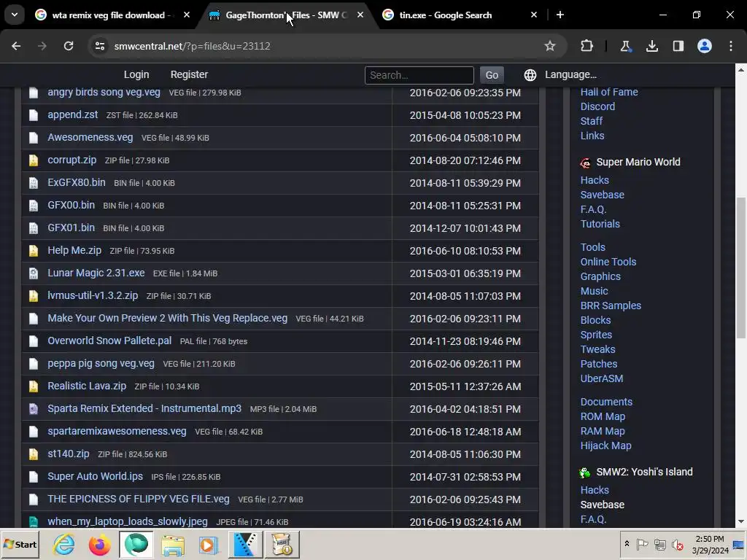Click the Login link
The image size is (747, 560).
tap(136, 75)
